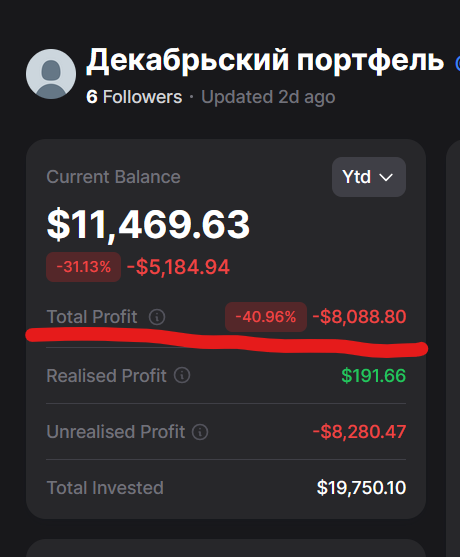
Task: Click the blue verified badge beside title
Action: 458,63
